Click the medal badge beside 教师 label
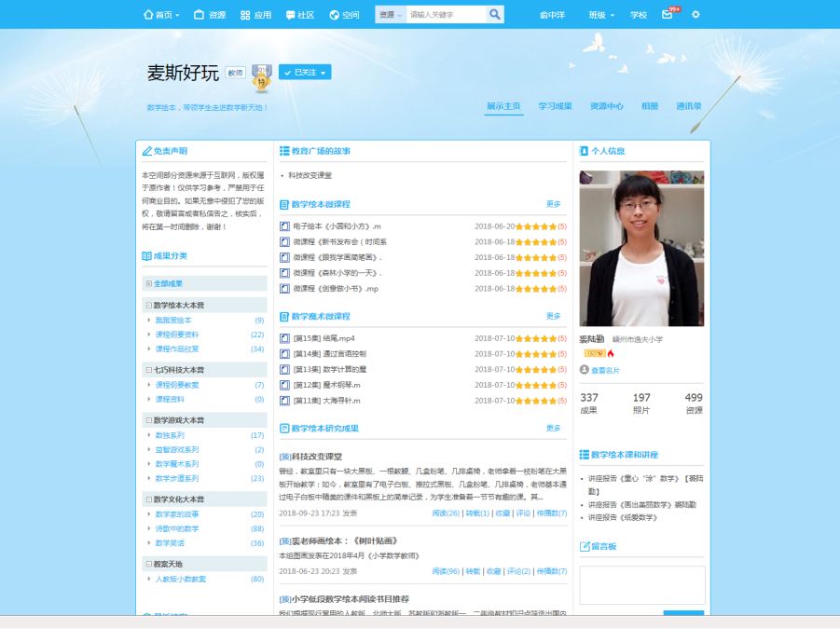 point(262,77)
